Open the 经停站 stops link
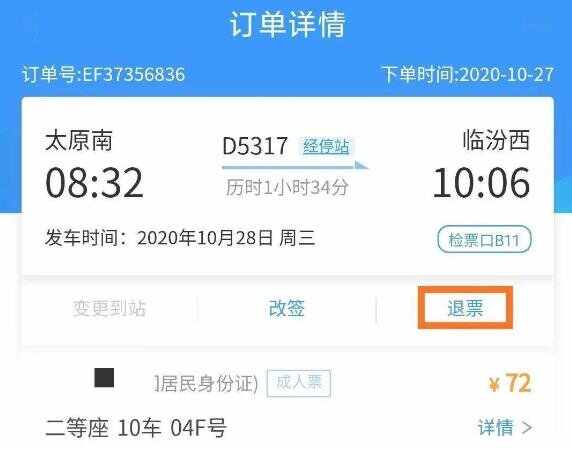Screen dimensions: 572x449 click(326, 146)
